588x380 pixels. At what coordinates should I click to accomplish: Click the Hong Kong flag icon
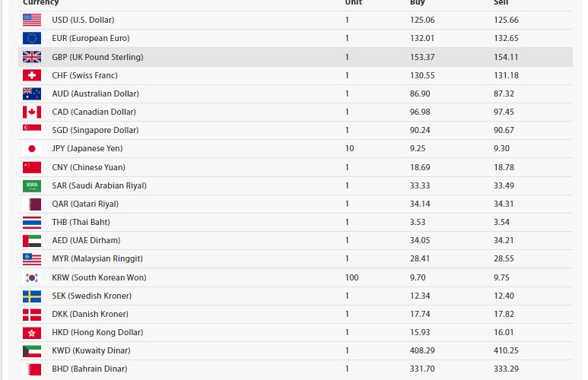click(x=31, y=332)
